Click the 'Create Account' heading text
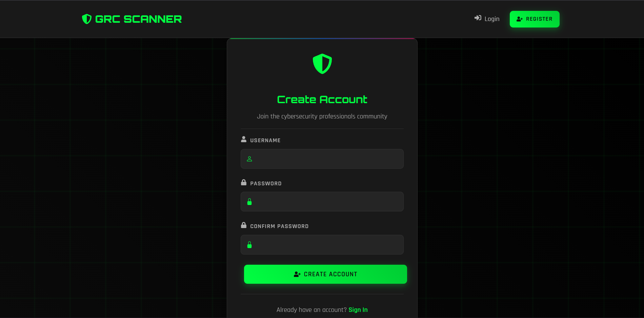The image size is (644, 318). coord(322,99)
